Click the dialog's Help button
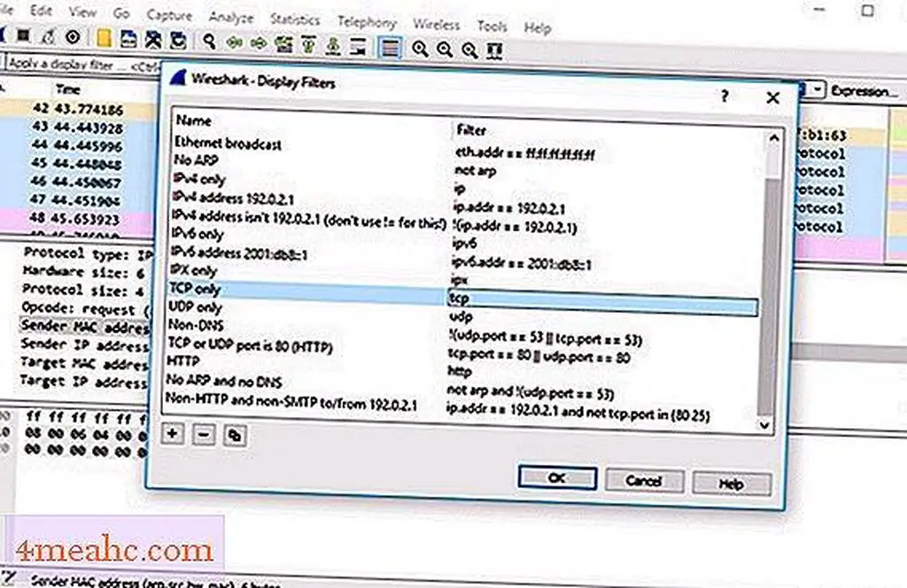This screenshot has width=907, height=588. pyautogui.click(x=731, y=484)
